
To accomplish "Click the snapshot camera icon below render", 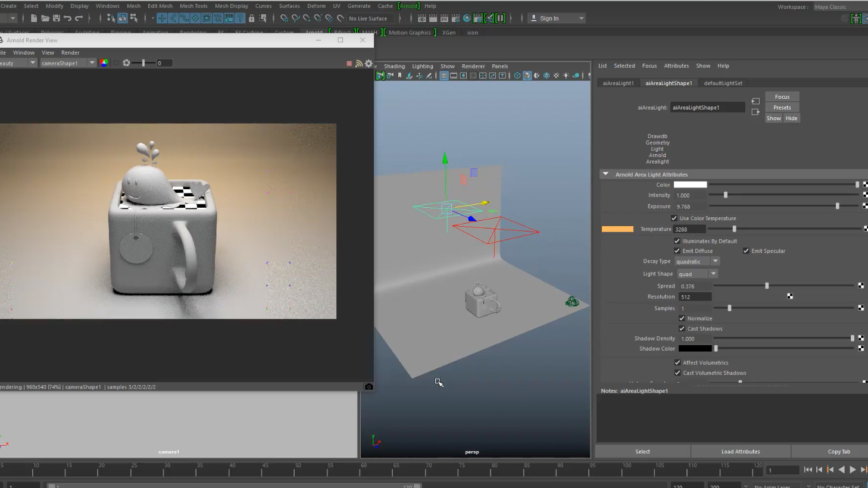I will pos(369,387).
